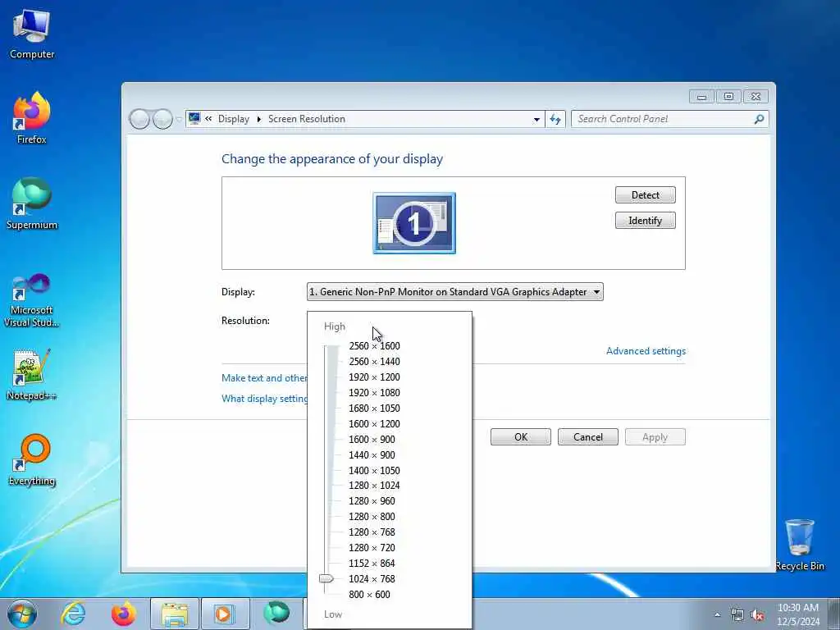Open the address bar history dropdown arrow
The image size is (840, 630).
(536, 120)
